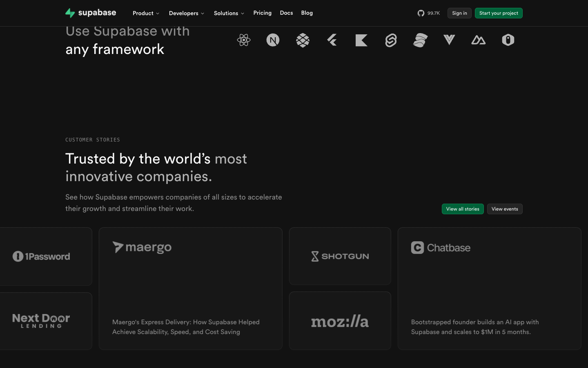Select the Kotlin framework icon
Image resolution: width=588 pixels, height=368 pixels.
pyautogui.click(x=361, y=40)
